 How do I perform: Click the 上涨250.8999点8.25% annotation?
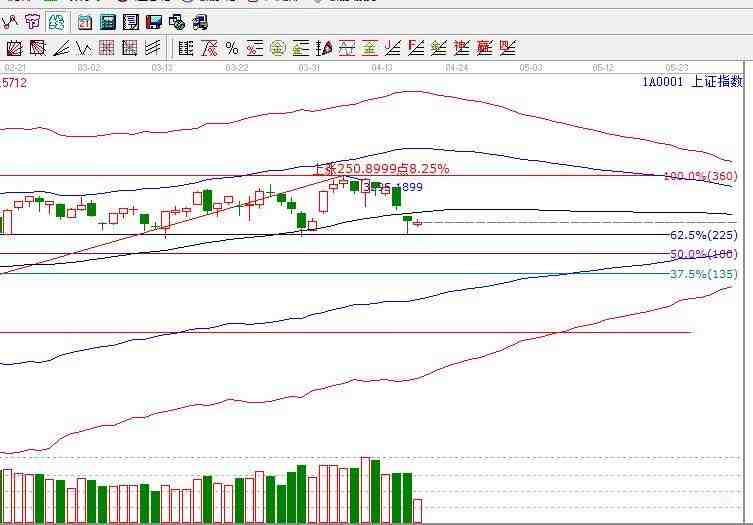click(381, 169)
